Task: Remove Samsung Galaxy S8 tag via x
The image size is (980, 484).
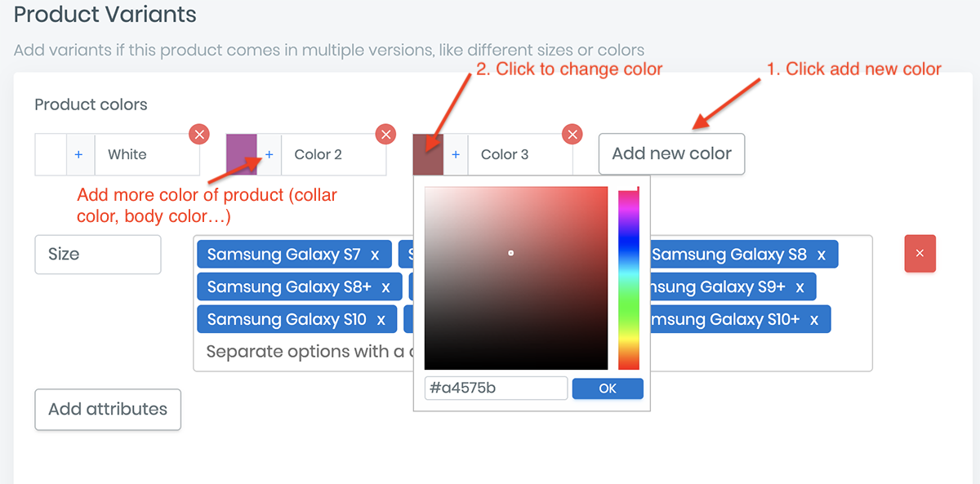Action: pos(822,255)
